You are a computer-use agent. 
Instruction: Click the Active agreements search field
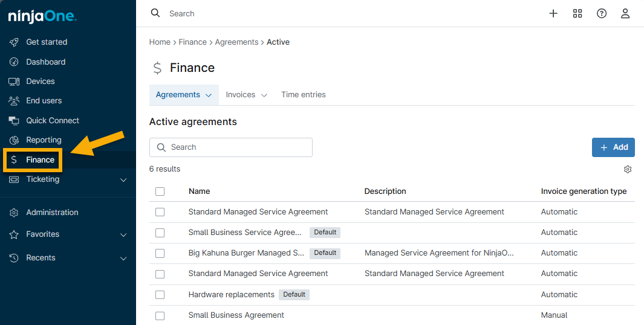[231, 147]
